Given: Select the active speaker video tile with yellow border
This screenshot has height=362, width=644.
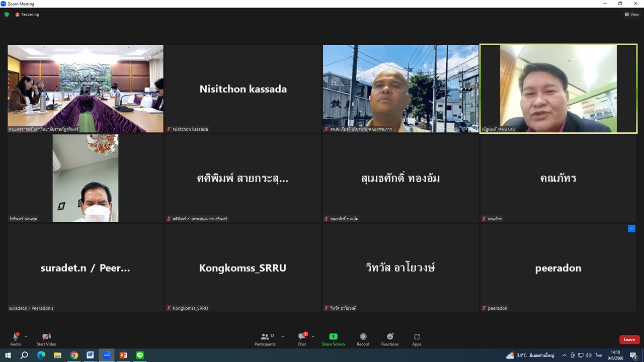Looking at the screenshot, I should (558, 88).
